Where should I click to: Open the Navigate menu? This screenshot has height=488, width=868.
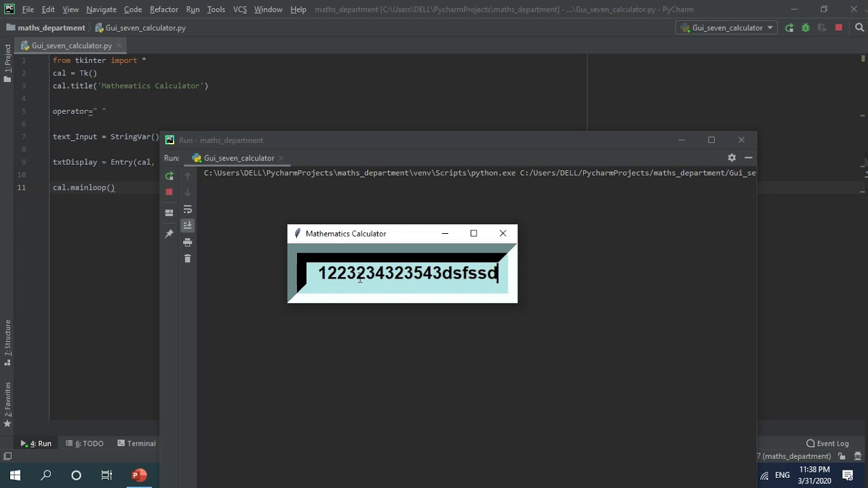(x=102, y=9)
